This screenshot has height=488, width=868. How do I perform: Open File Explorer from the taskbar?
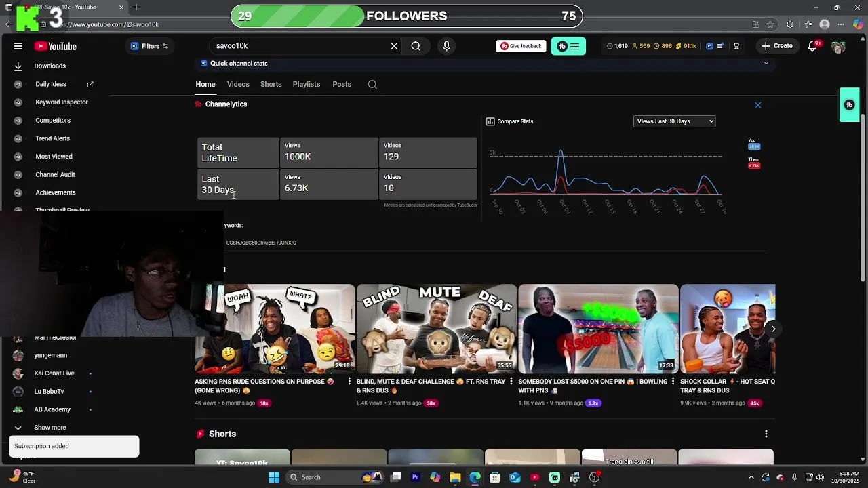[455, 477]
